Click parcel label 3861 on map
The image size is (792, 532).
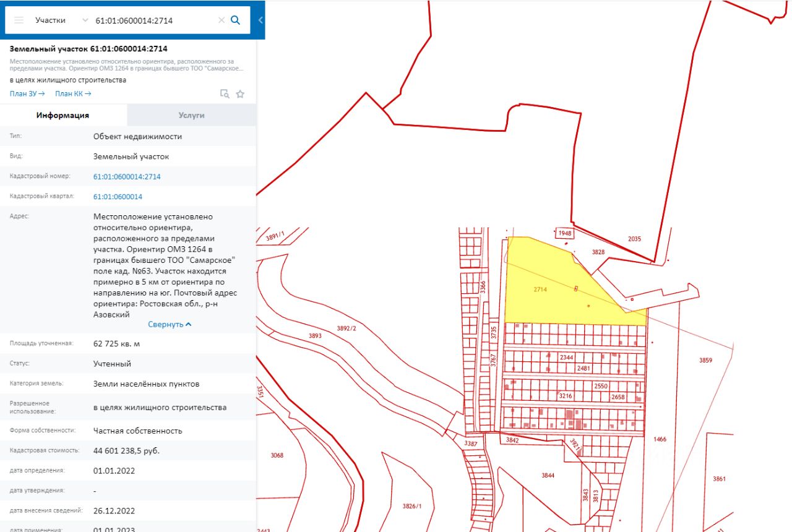coord(719,479)
